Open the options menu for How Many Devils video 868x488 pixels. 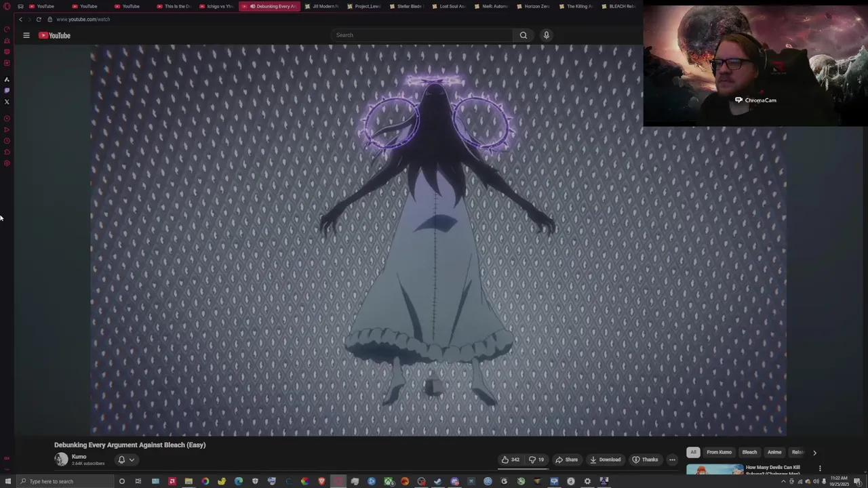820,468
